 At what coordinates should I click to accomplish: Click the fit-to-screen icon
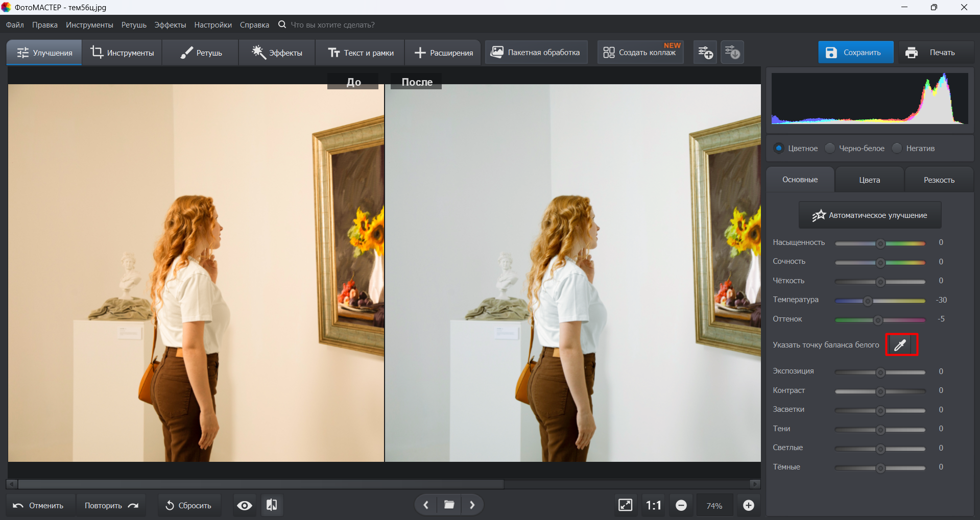(625, 505)
